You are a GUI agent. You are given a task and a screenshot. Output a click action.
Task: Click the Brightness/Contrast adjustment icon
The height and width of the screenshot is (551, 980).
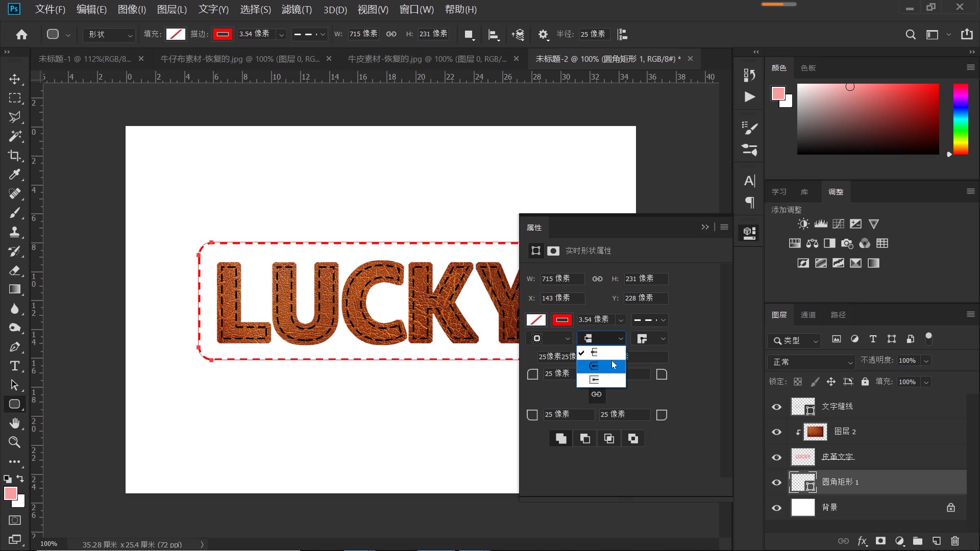pyautogui.click(x=803, y=224)
